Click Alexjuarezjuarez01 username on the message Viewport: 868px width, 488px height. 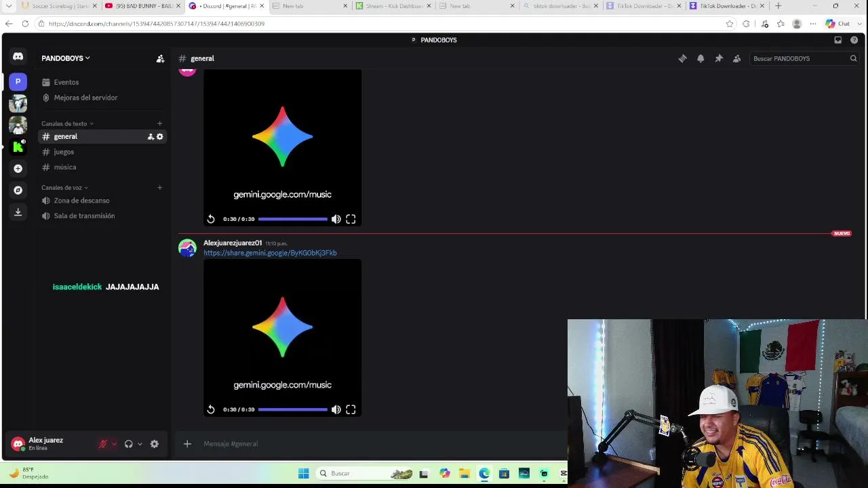click(x=233, y=243)
